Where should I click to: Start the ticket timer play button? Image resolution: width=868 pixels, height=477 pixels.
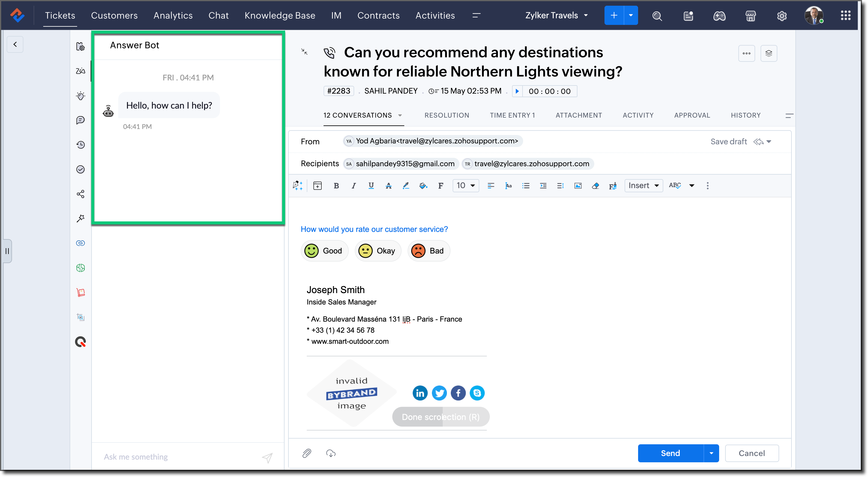pyautogui.click(x=517, y=91)
